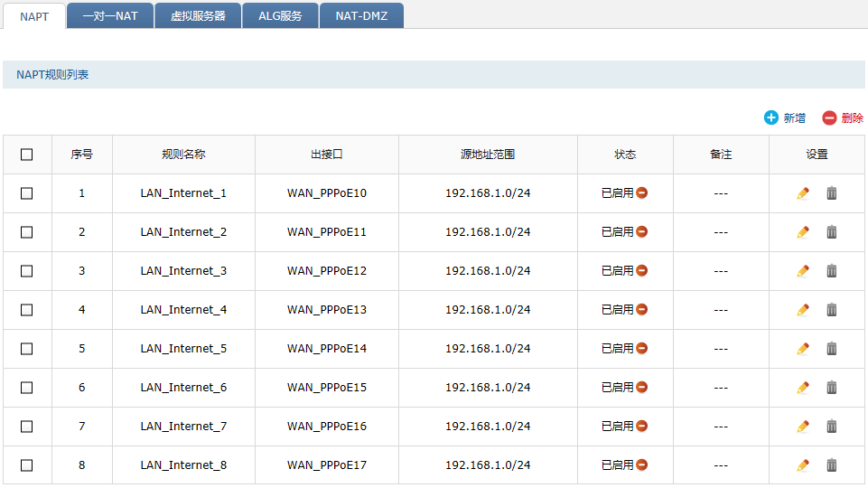Open the NAT-DMZ tab
The image size is (868, 488).
361,16
